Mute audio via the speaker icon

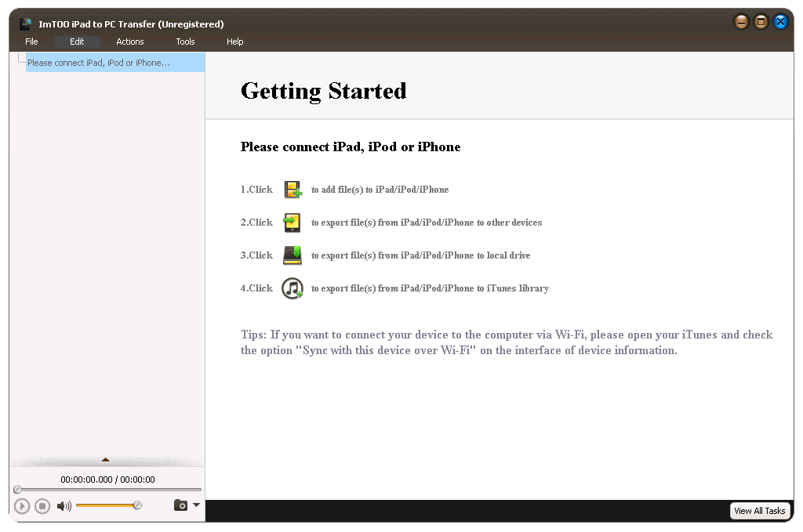(64, 505)
